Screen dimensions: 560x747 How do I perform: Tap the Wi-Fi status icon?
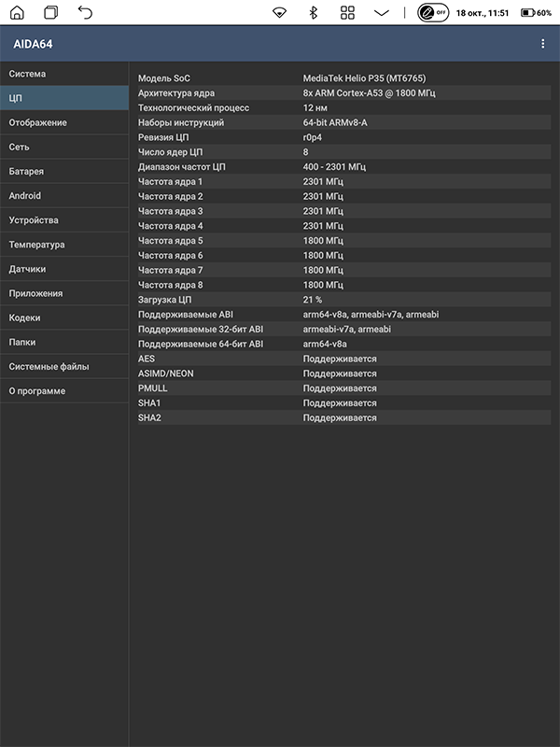[x=279, y=12]
